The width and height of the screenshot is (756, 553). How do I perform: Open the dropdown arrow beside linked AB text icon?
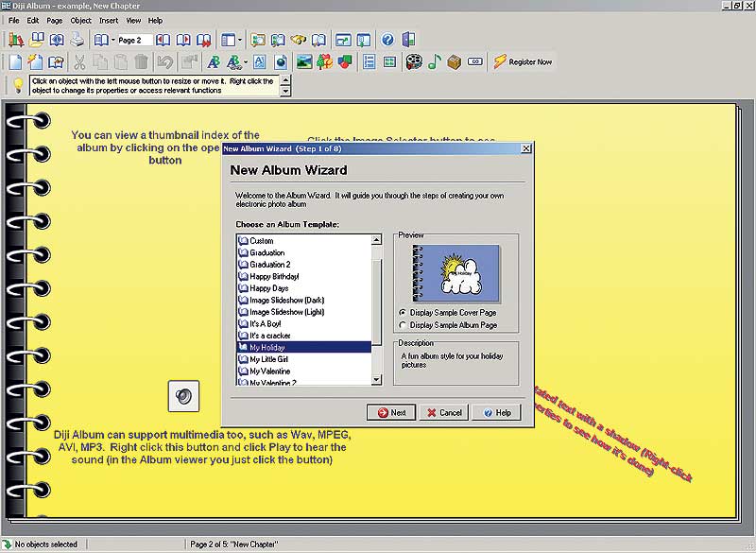246,62
